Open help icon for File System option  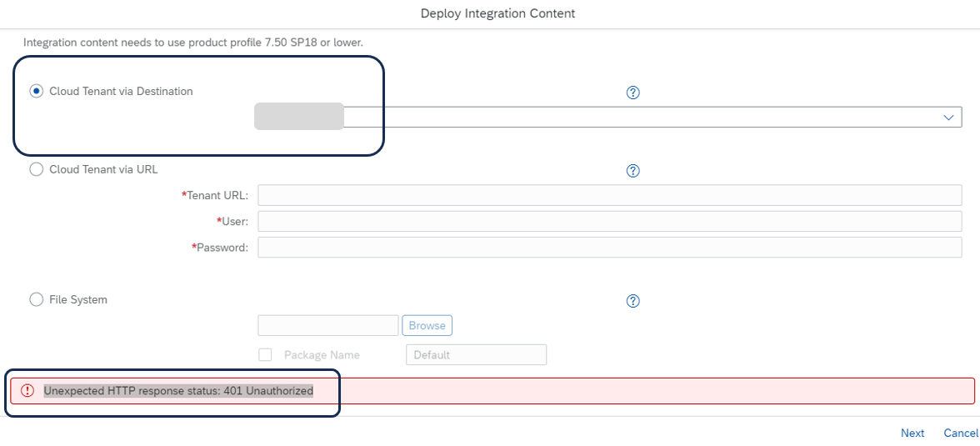point(632,301)
